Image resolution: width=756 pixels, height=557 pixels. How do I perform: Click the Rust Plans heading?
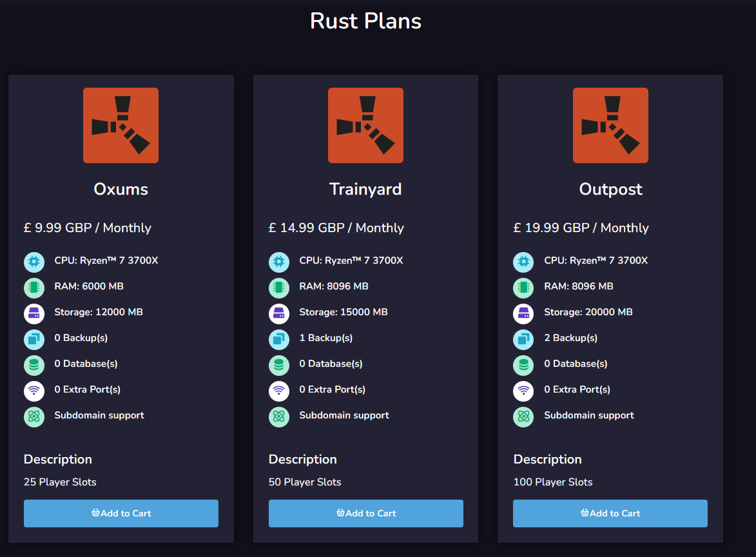pyautogui.click(x=365, y=21)
